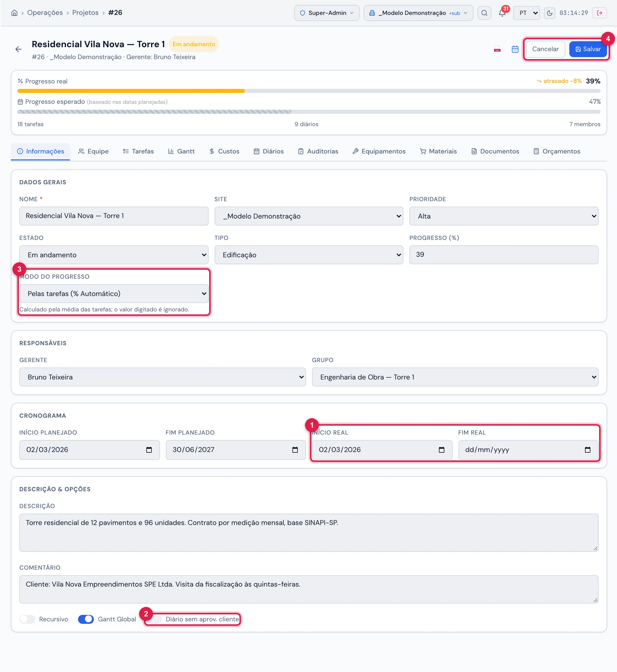
Task: Enable Diário sem aprov. cliente switch
Action: (154, 619)
